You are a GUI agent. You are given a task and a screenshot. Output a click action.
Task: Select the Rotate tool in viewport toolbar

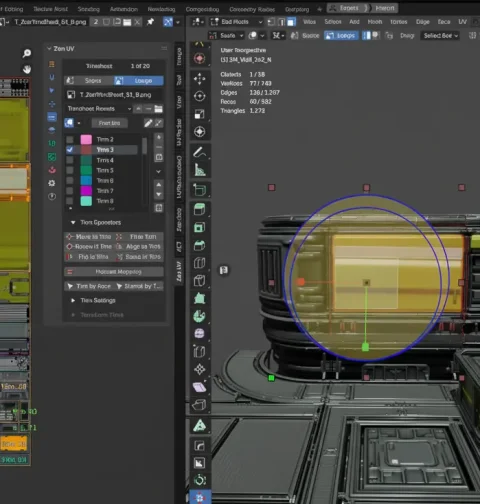[x=199, y=96]
